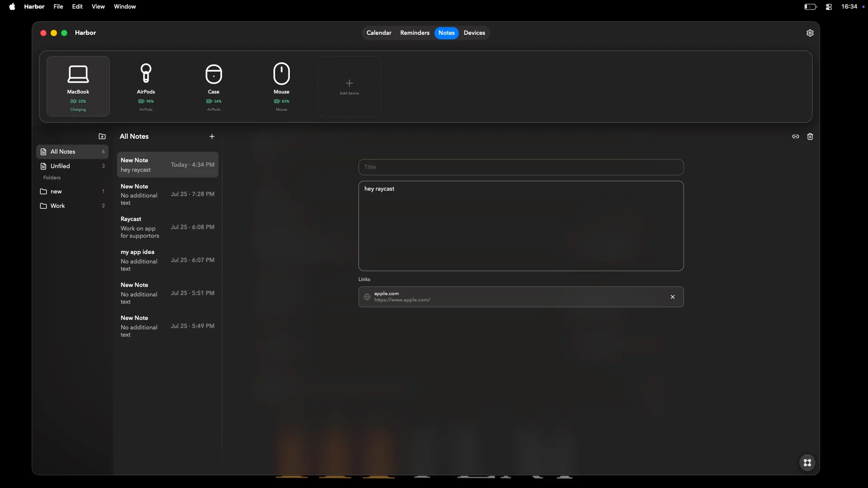The height and width of the screenshot is (488, 868).
Task: Click the Title input field
Action: pos(521,167)
